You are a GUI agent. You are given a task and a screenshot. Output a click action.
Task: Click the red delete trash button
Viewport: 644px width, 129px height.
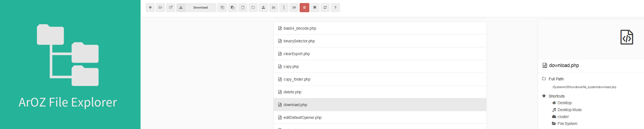[x=305, y=7]
